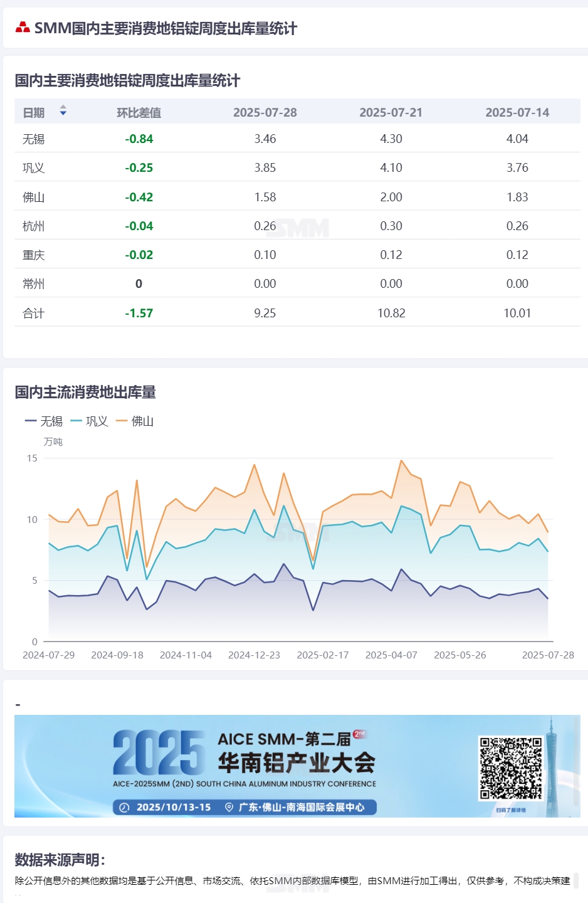Open the AICE SMM 华南铝产业大会 banner
The height and width of the screenshot is (903, 588).
coord(297,766)
